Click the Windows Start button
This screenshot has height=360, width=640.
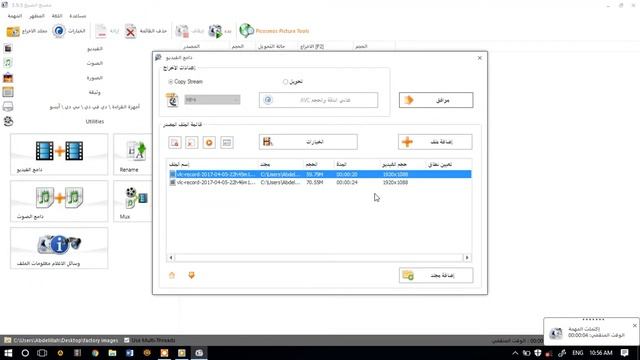[x=8, y=353]
